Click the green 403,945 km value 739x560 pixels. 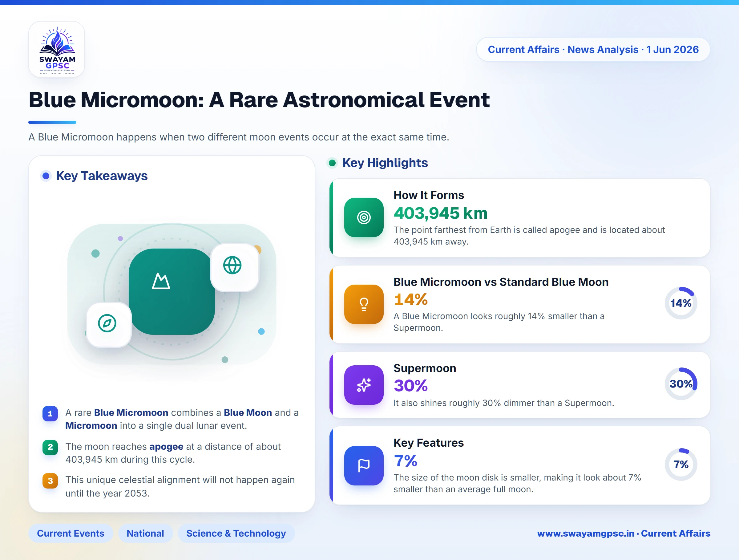click(x=441, y=213)
